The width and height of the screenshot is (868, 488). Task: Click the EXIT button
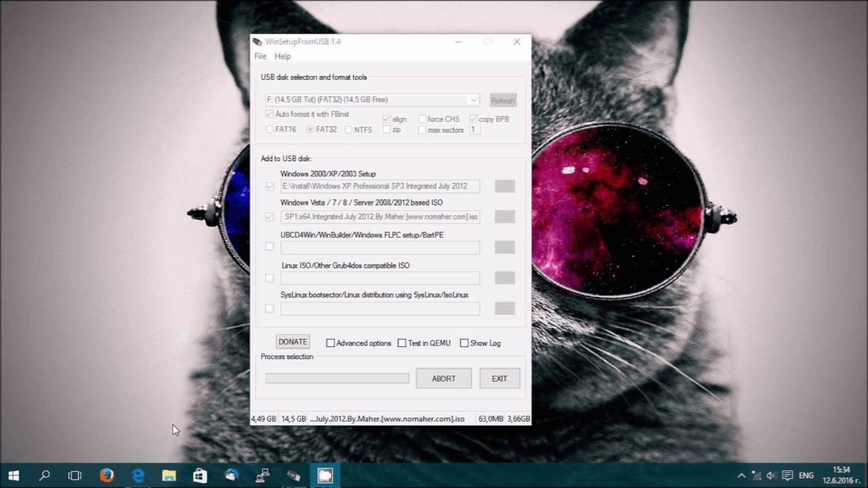[x=500, y=379]
